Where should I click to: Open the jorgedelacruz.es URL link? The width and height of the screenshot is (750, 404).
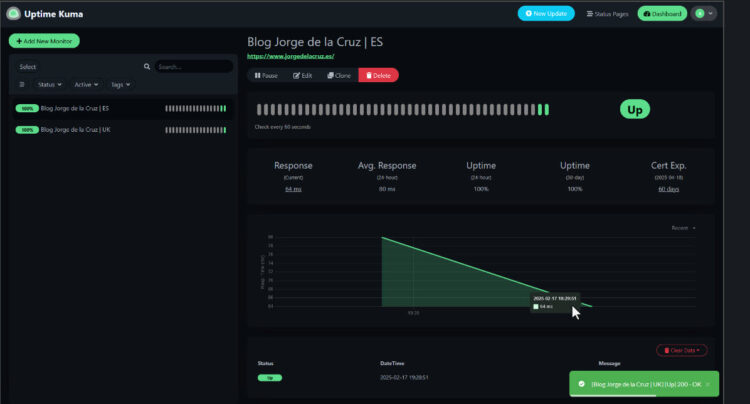(x=290, y=57)
